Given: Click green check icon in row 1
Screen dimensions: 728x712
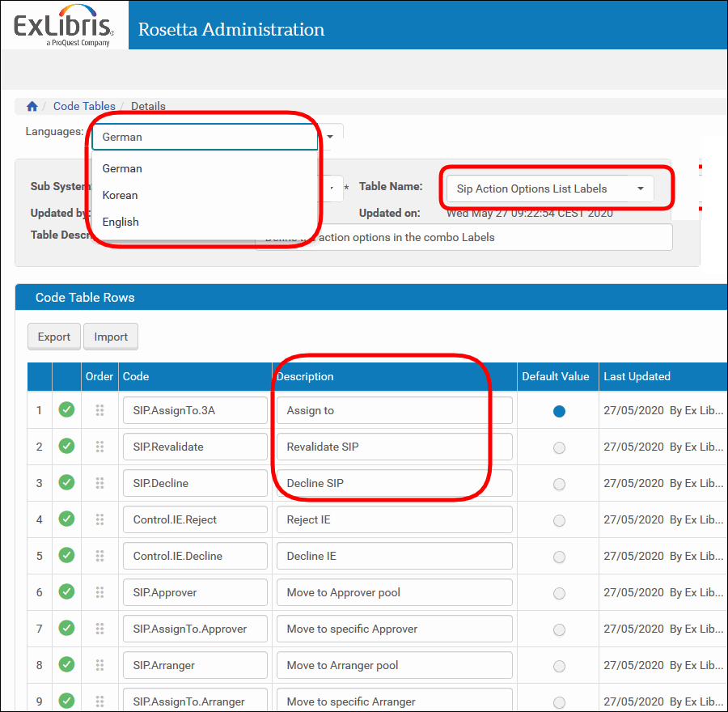Looking at the screenshot, I should [x=66, y=410].
